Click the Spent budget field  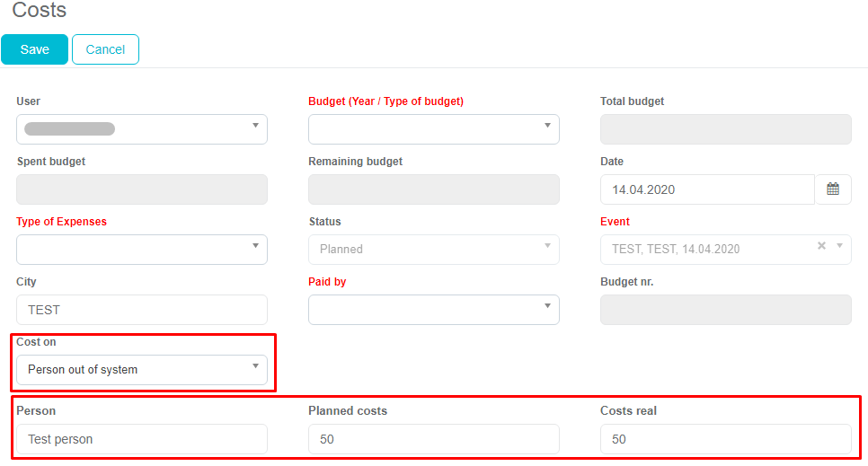pyautogui.click(x=141, y=189)
